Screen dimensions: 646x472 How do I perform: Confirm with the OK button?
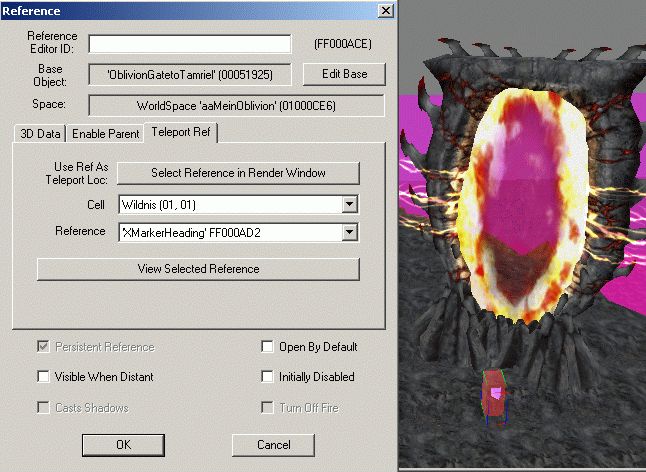pos(123,445)
